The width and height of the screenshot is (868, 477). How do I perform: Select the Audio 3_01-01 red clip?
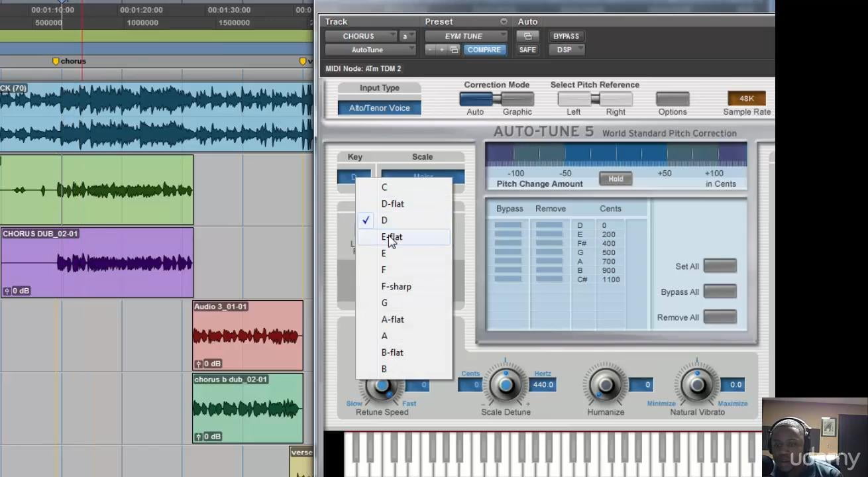tap(248, 335)
